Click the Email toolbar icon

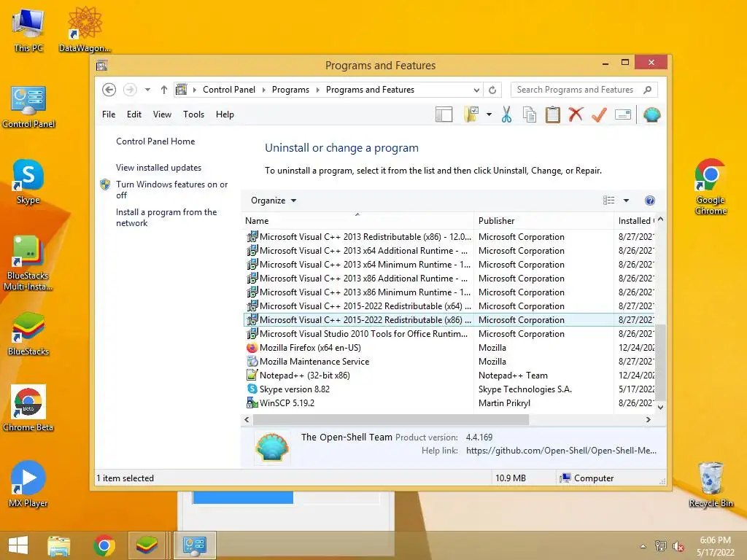(623, 114)
